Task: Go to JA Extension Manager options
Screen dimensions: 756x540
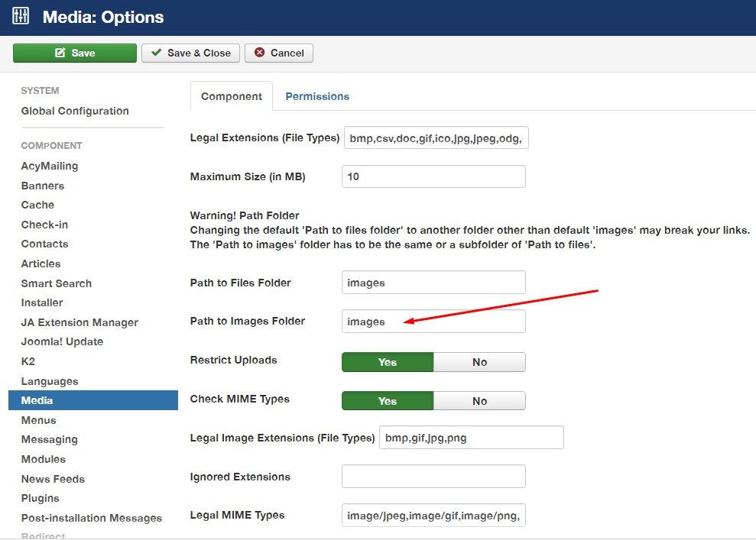Action: coord(79,322)
